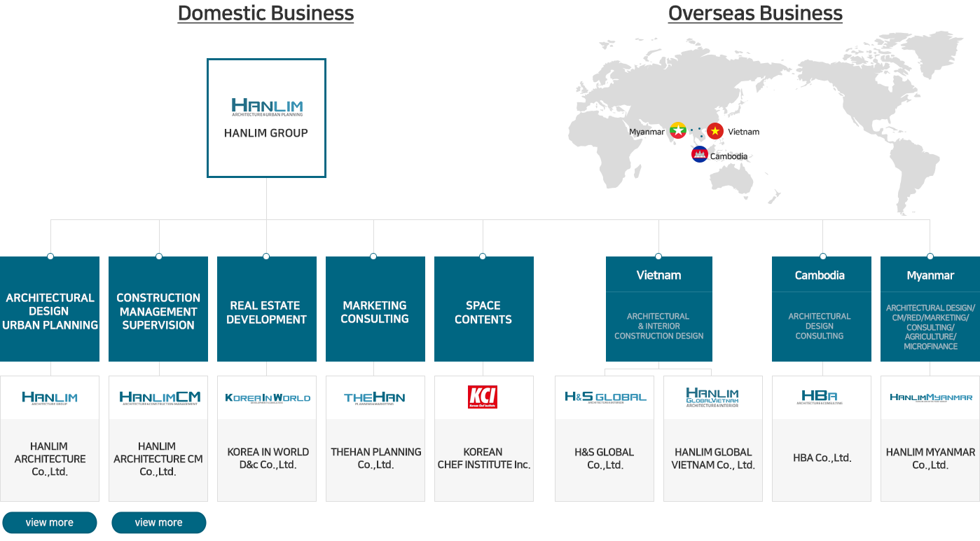
Task: Click H&S GLOBAL Co.,Ltd. text
Action: 605,458
